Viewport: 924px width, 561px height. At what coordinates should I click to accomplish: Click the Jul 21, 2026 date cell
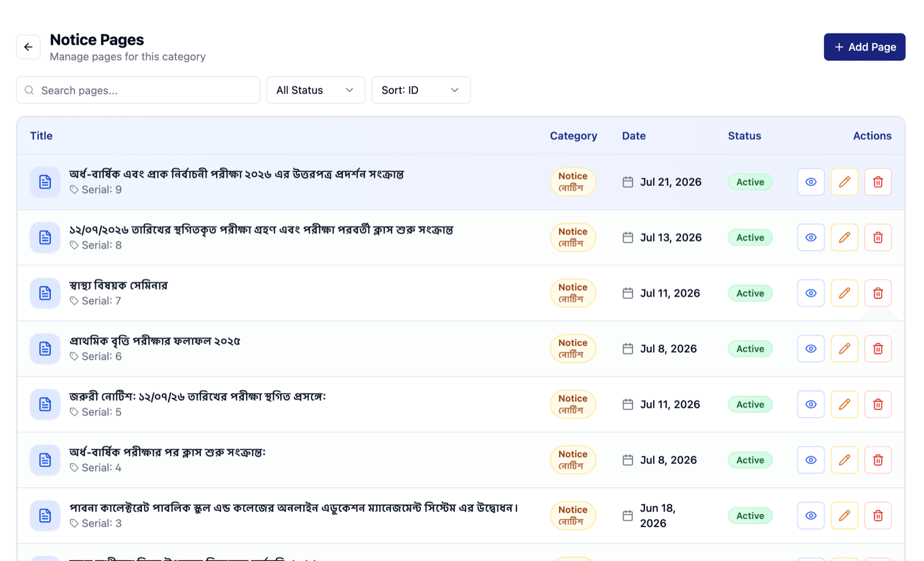coord(662,182)
